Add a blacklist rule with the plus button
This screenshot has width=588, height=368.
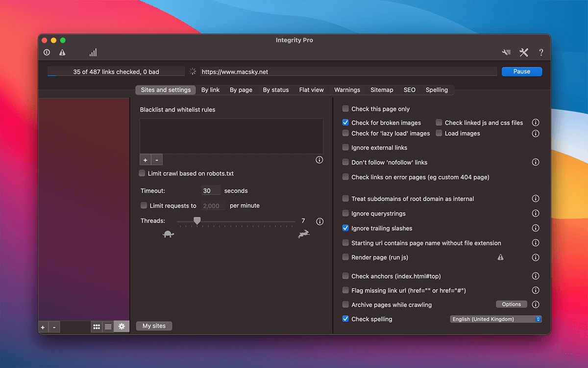[146, 160]
